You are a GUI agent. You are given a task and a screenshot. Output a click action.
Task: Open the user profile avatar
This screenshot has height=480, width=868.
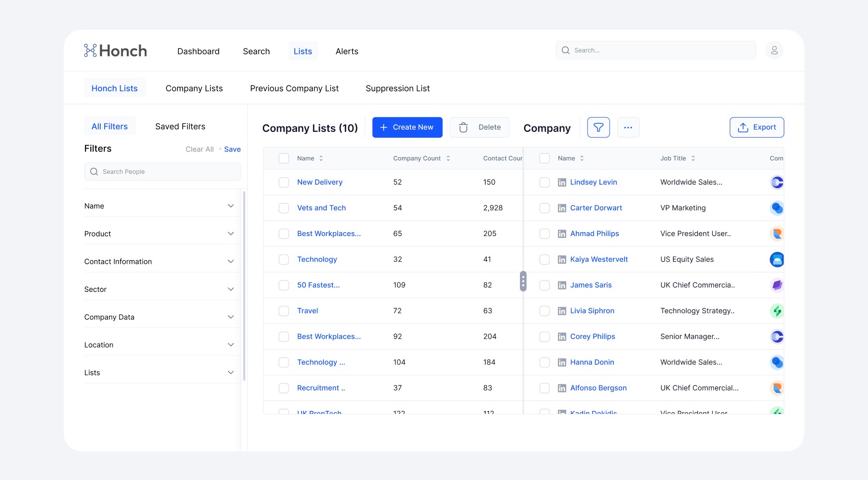(x=774, y=50)
